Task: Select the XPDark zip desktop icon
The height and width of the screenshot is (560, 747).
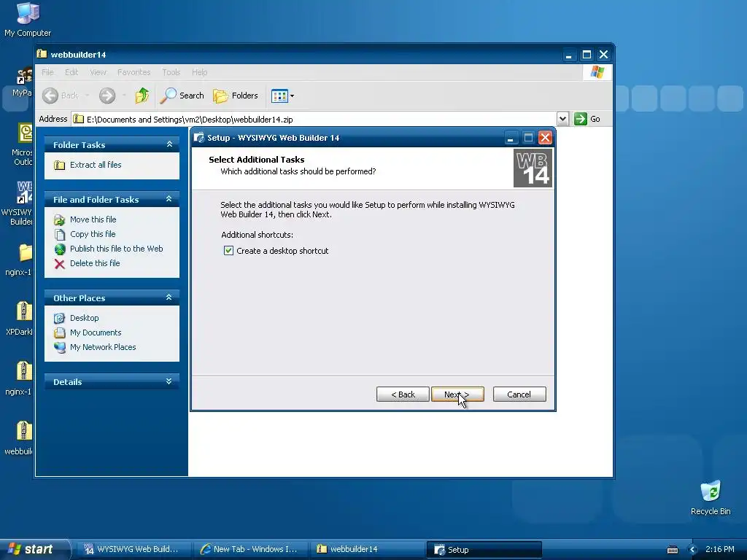Action: click(20, 319)
